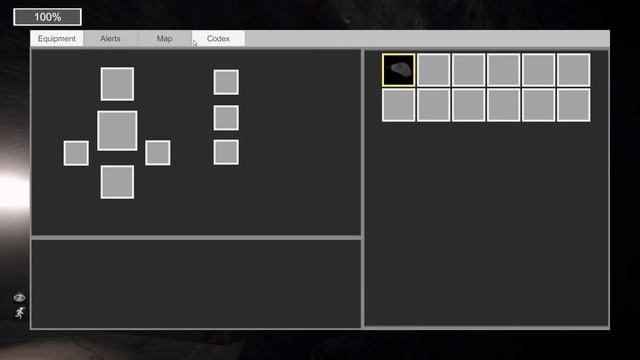Select the inventory slot directly below the rock
Image resolution: width=640 pixels, height=360 pixels.
(x=398, y=105)
